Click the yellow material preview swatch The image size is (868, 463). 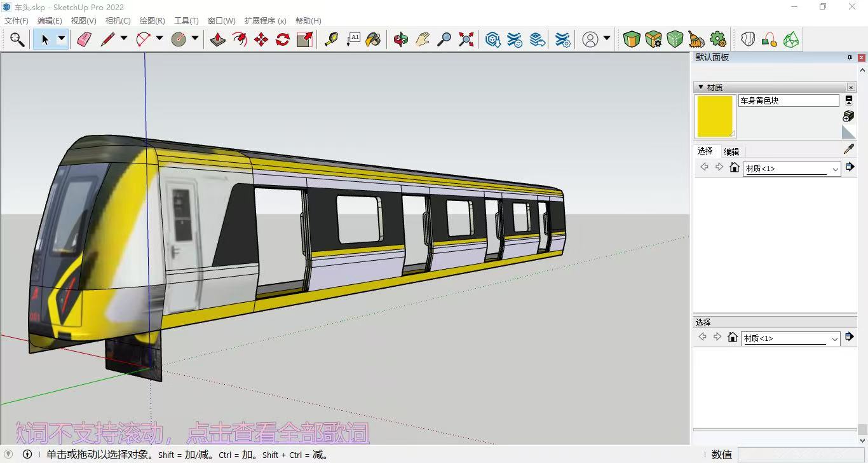715,116
